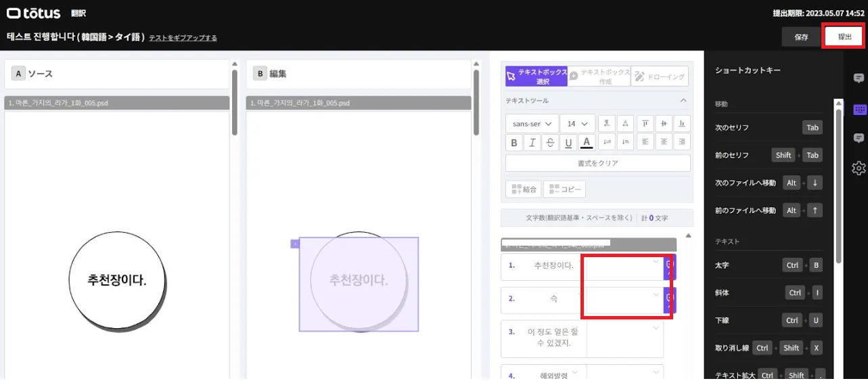Collapse the テキストツール section
This screenshot has width=868, height=381.
click(x=683, y=101)
